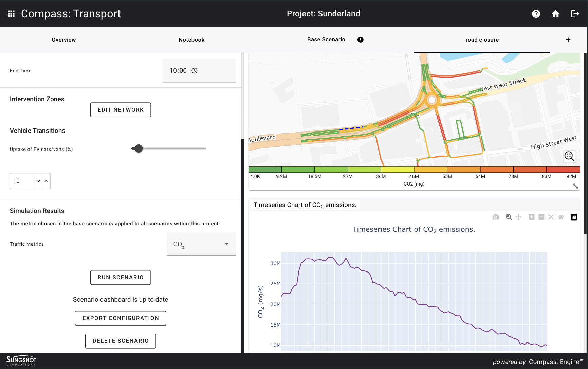The height and width of the screenshot is (369, 588).
Task: Click the logout icon
Action: click(575, 14)
